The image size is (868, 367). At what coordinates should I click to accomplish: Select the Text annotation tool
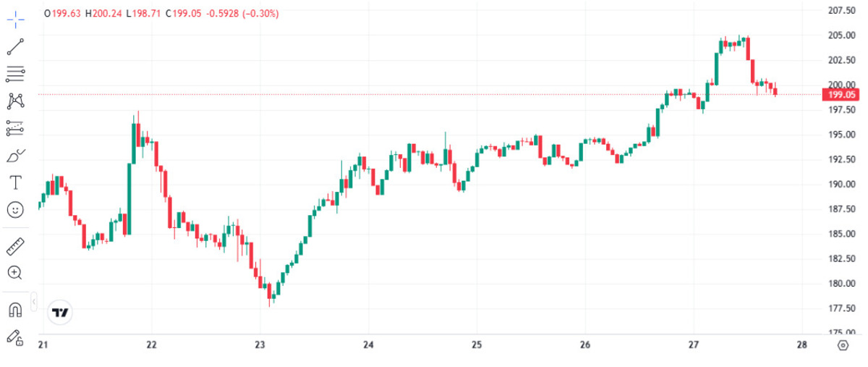click(15, 182)
